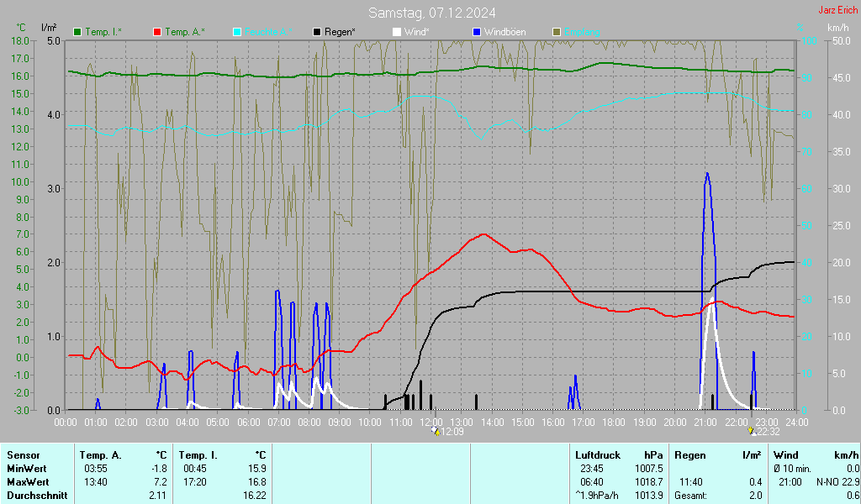Click the white Wind legend square
This screenshot has width=861, height=504.
point(397,33)
